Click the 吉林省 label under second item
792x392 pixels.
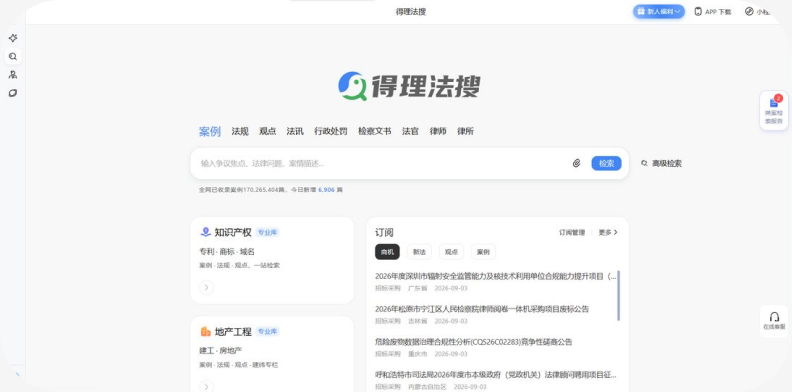pyautogui.click(x=417, y=321)
